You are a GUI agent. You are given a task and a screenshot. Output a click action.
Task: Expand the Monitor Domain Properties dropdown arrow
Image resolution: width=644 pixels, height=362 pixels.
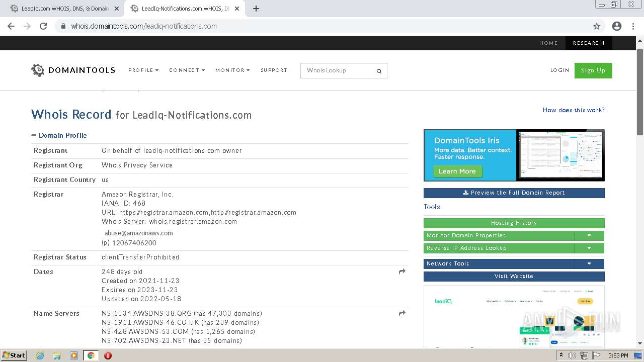pos(589,236)
